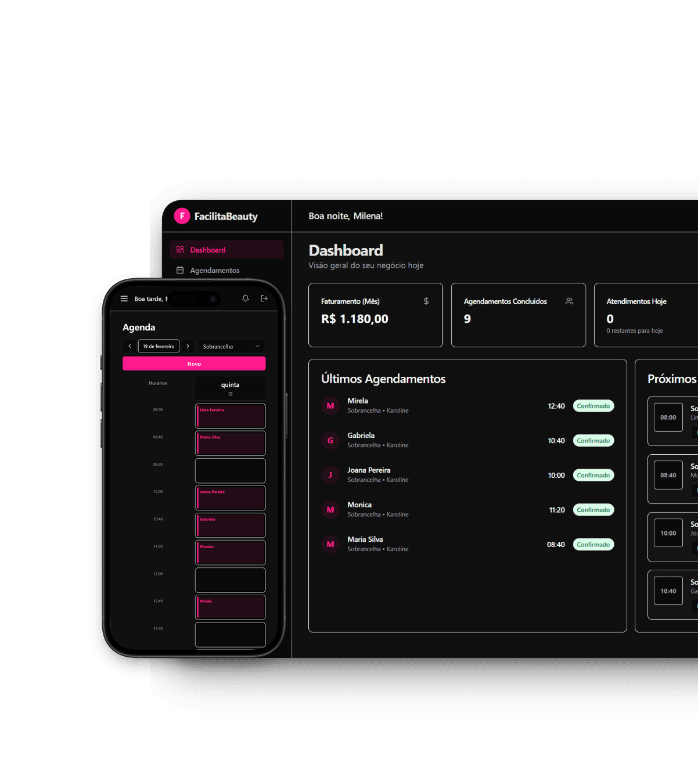The height and width of the screenshot is (784, 698).
Task: Go to the previous day with the left chevron
Action: 129,346
